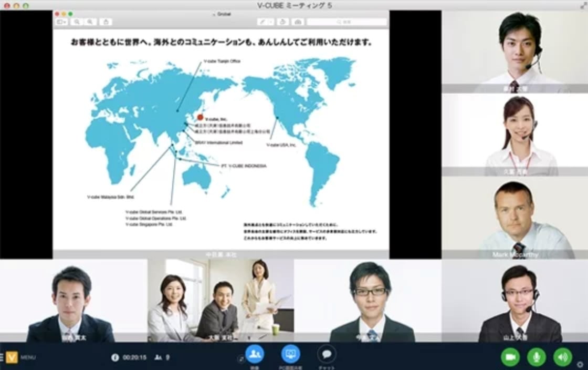Select the bottom-right man with headset video

(515, 301)
